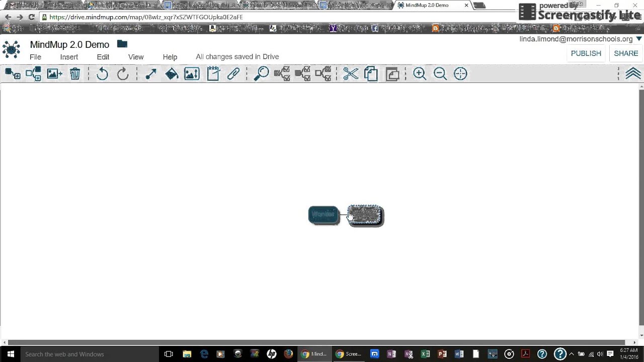Click the resize image icon in toolbar
Viewport: 644px width, 362px height.
[x=192, y=74]
